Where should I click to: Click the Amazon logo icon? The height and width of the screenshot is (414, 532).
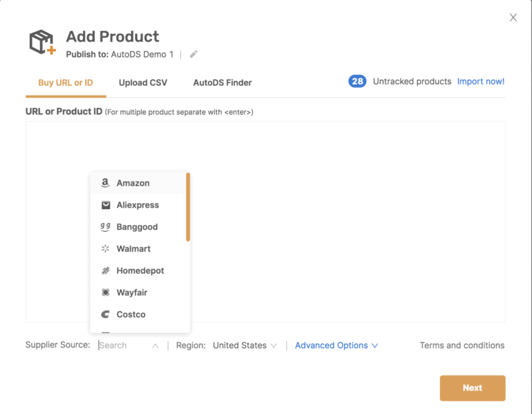(105, 183)
